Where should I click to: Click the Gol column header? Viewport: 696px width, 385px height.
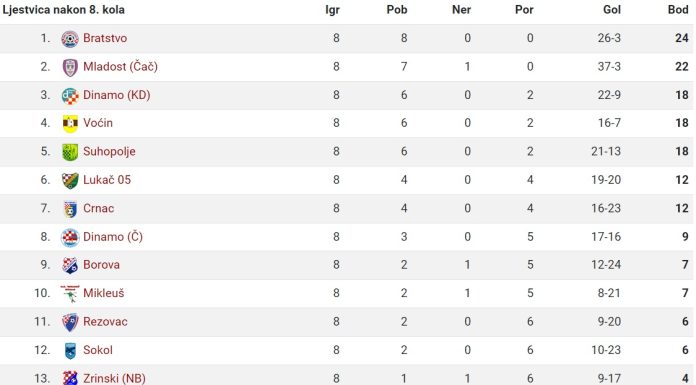612,10
